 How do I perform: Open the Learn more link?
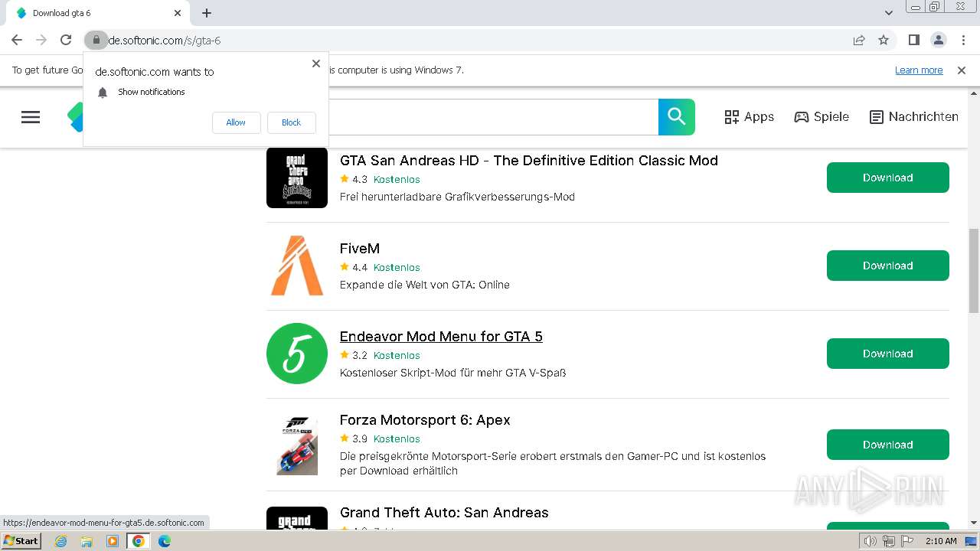pyautogui.click(x=919, y=70)
